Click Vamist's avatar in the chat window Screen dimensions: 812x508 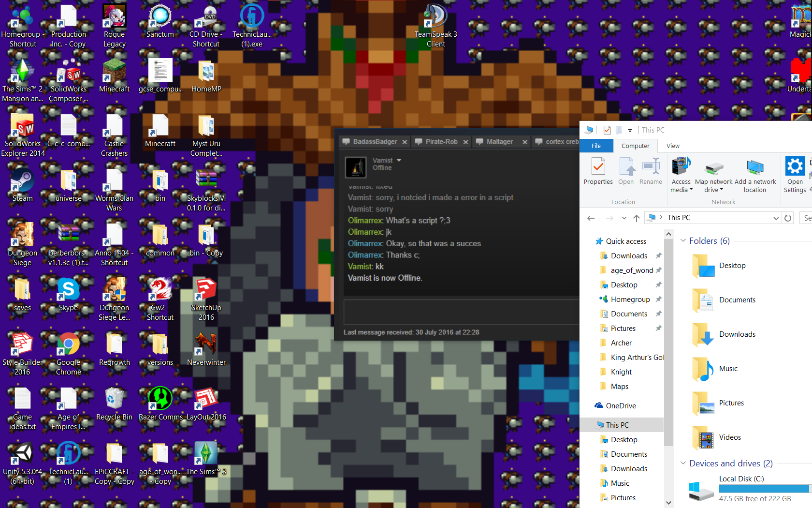[x=356, y=167]
